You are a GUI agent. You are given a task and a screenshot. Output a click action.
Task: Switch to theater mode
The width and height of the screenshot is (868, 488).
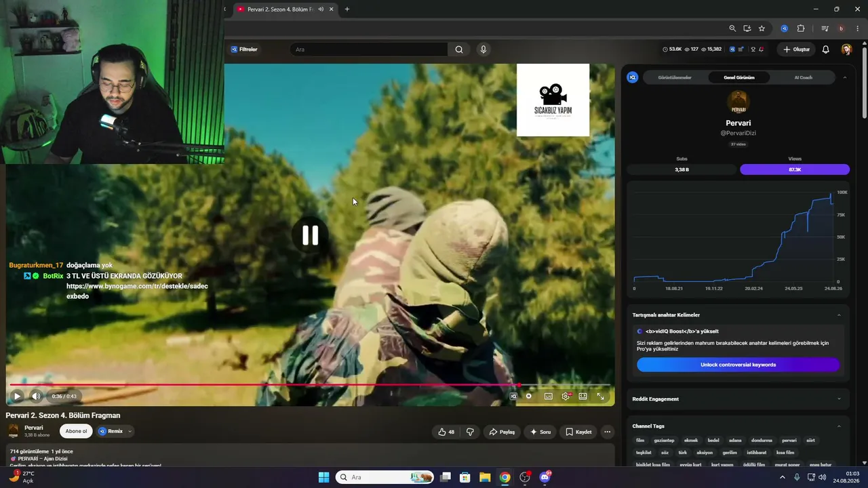pos(583,396)
